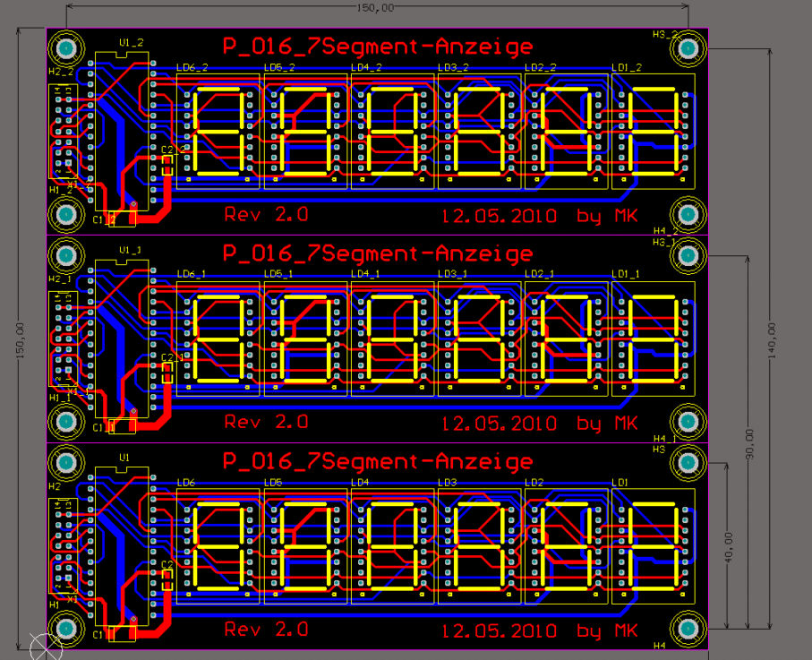Click the 40,00 dimension label

click(x=728, y=546)
